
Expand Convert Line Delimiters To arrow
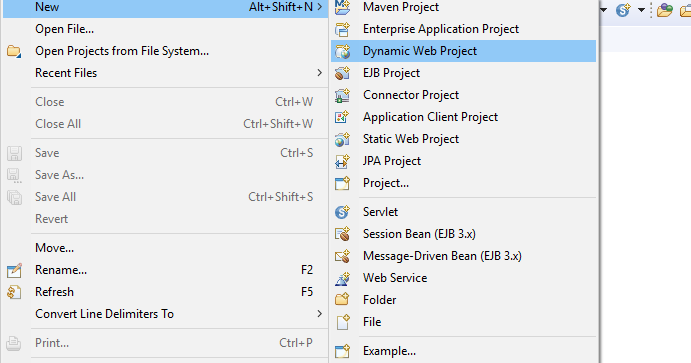[x=319, y=314]
